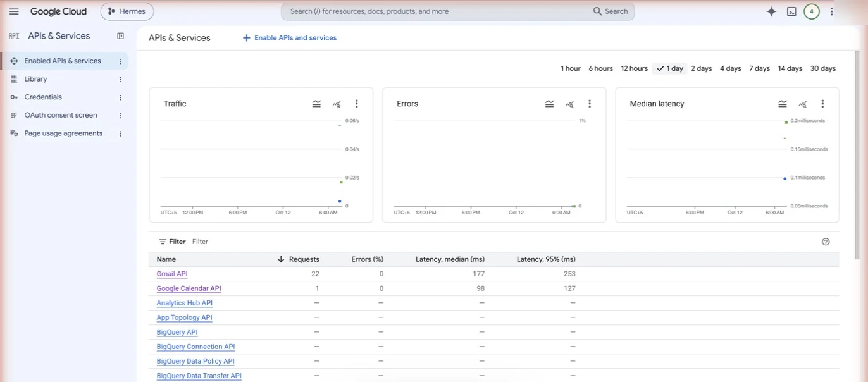Activate Cloud Shell terminal icon
This screenshot has height=382, width=868.
(791, 11)
